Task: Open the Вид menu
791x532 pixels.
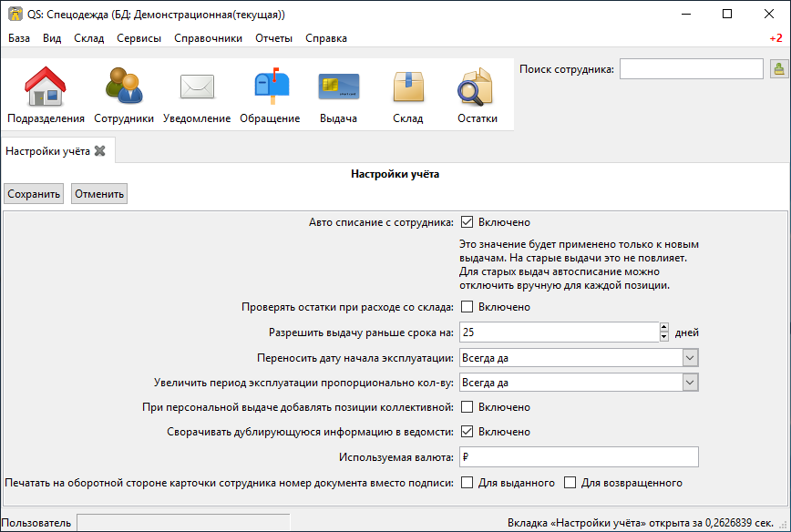Action: [x=52, y=38]
